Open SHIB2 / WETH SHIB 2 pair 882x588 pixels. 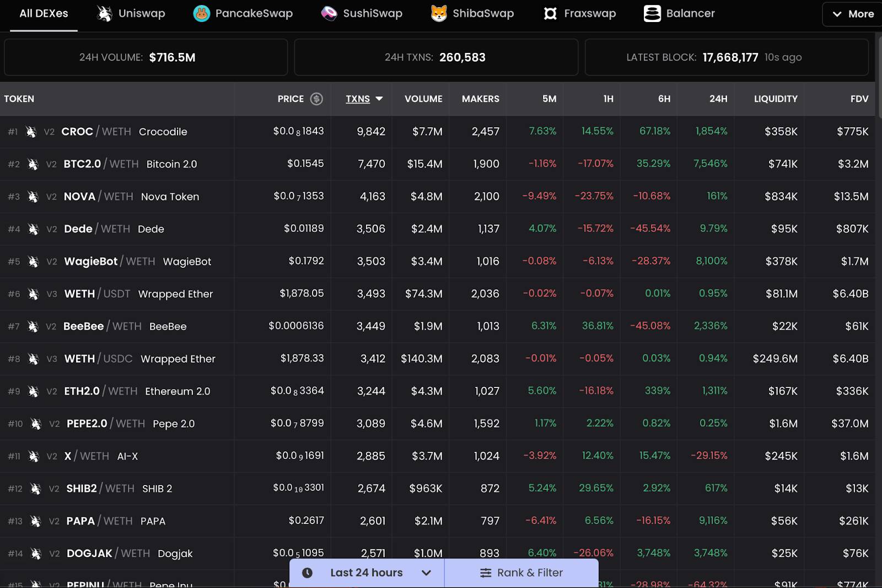(x=438, y=489)
